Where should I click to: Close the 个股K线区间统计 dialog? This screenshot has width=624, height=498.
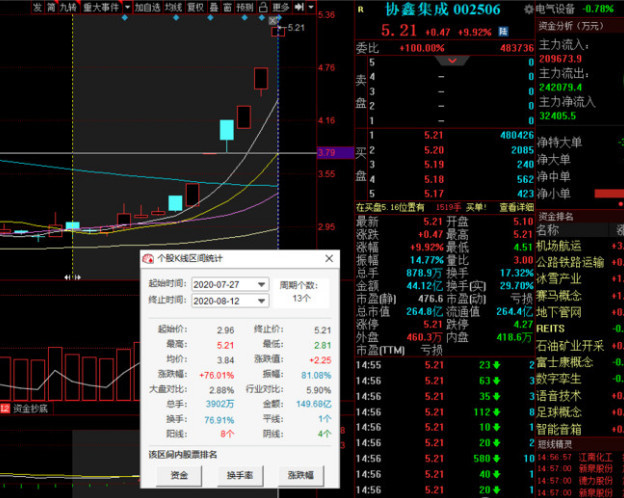point(329,258)
